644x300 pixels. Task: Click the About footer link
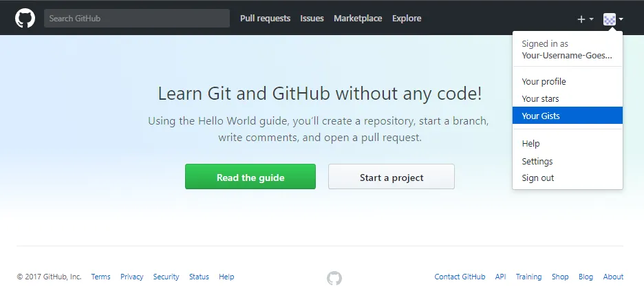point(613,277)
